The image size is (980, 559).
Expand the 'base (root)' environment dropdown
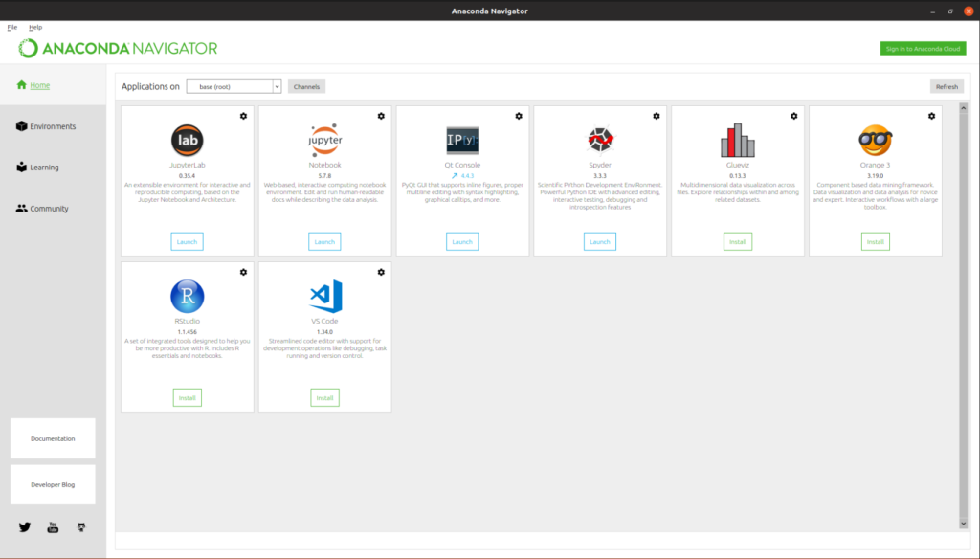click(277, 87)
